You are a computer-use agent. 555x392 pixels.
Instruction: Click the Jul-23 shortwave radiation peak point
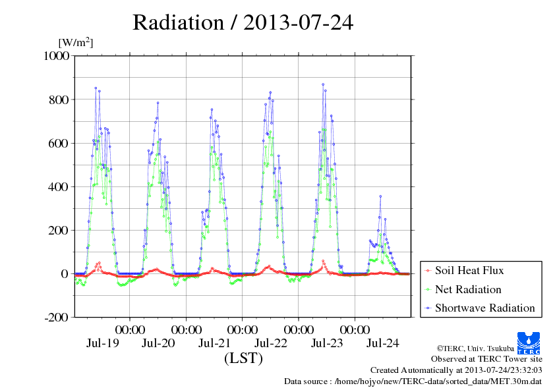(x=323, y=84)
